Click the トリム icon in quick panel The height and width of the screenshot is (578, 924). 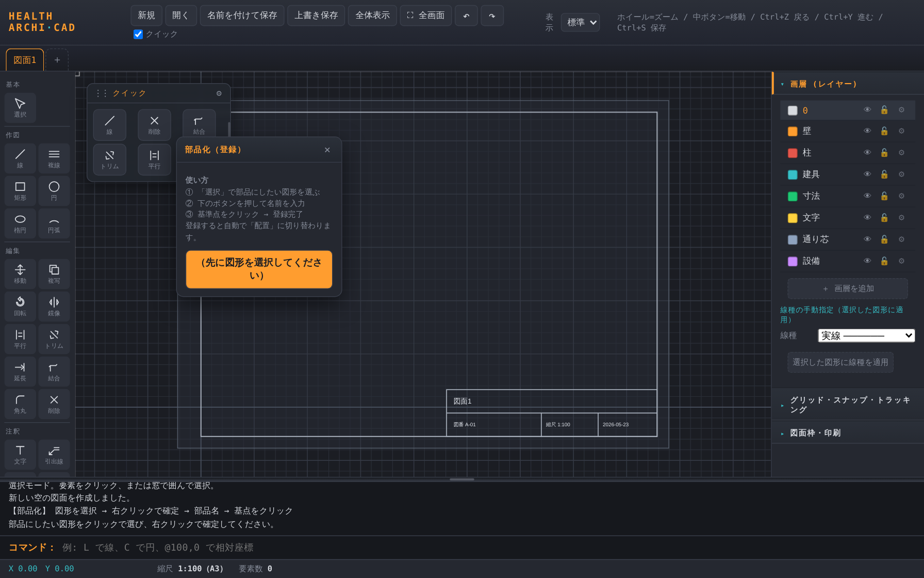[x=110, y=160]
